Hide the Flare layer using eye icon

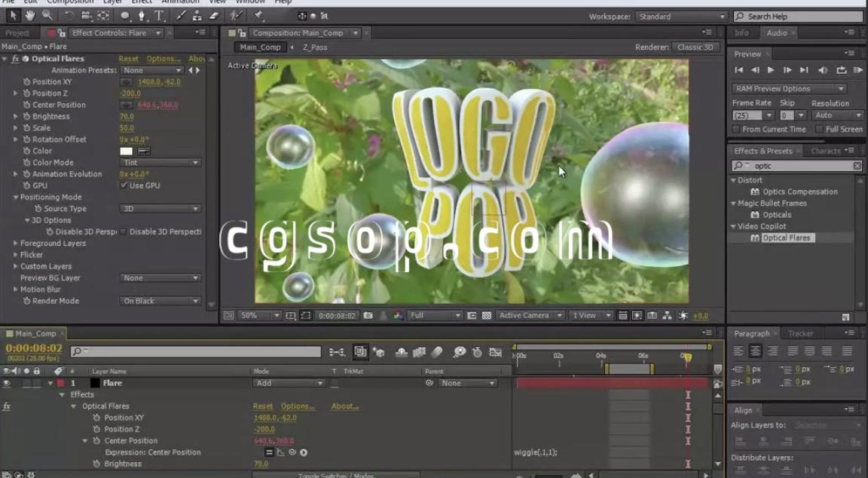point(7,383)
